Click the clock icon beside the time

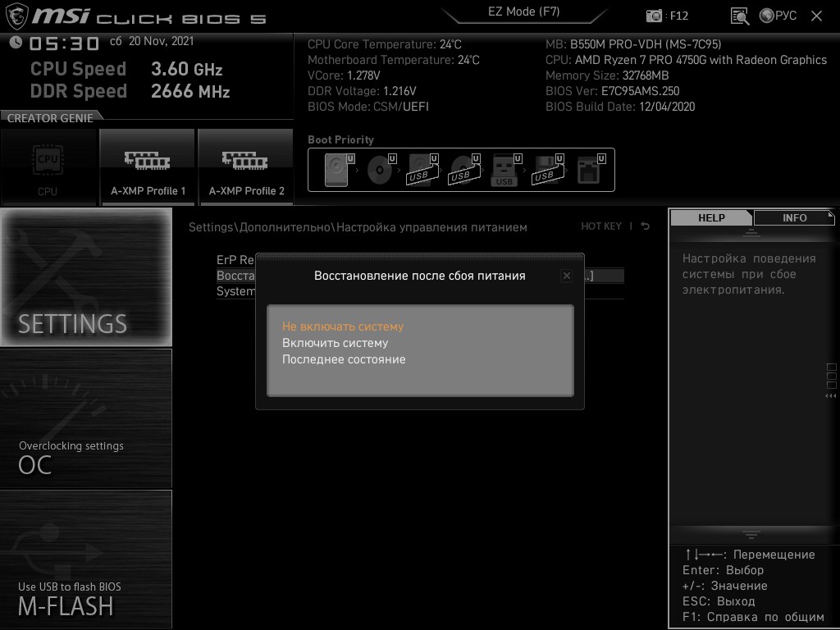[16, 42]
